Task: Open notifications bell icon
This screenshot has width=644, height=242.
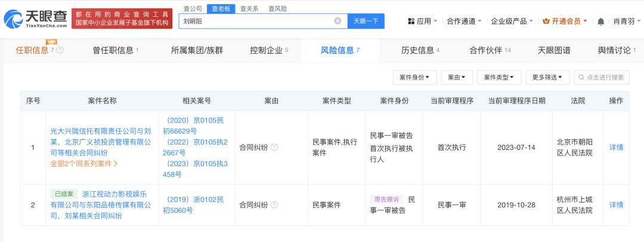Action: point(600,22)
